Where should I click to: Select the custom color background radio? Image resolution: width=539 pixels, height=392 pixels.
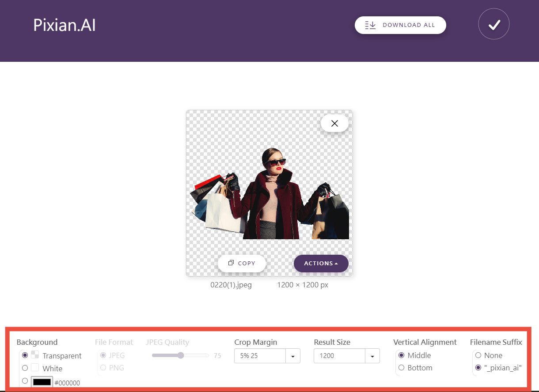(x=25, y=380)
